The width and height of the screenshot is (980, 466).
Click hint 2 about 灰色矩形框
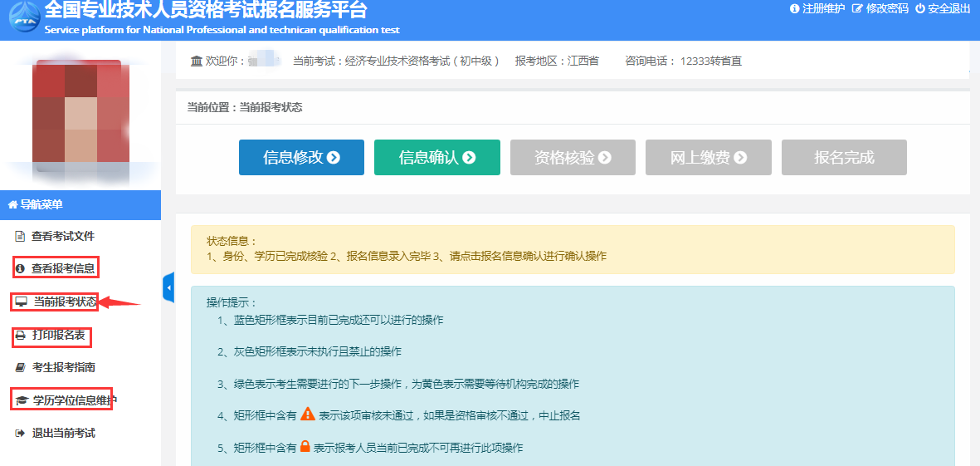tap(310, 351)
